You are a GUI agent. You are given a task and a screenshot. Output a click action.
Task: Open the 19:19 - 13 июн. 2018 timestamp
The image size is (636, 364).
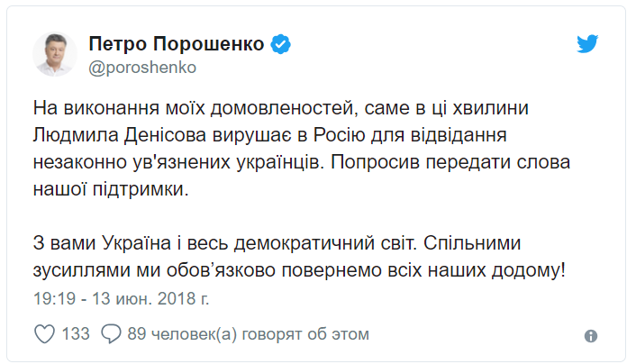[122, 298]
